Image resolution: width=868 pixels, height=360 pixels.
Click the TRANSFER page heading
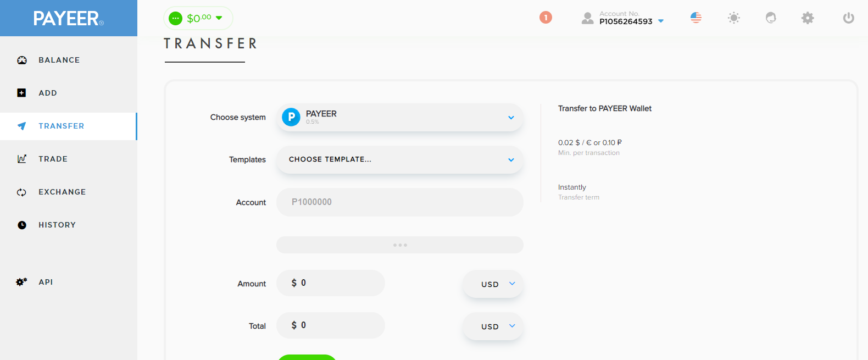coord(210,43)
